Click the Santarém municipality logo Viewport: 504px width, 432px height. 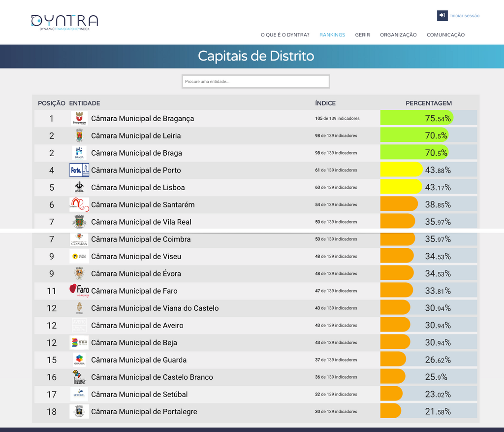79,204
